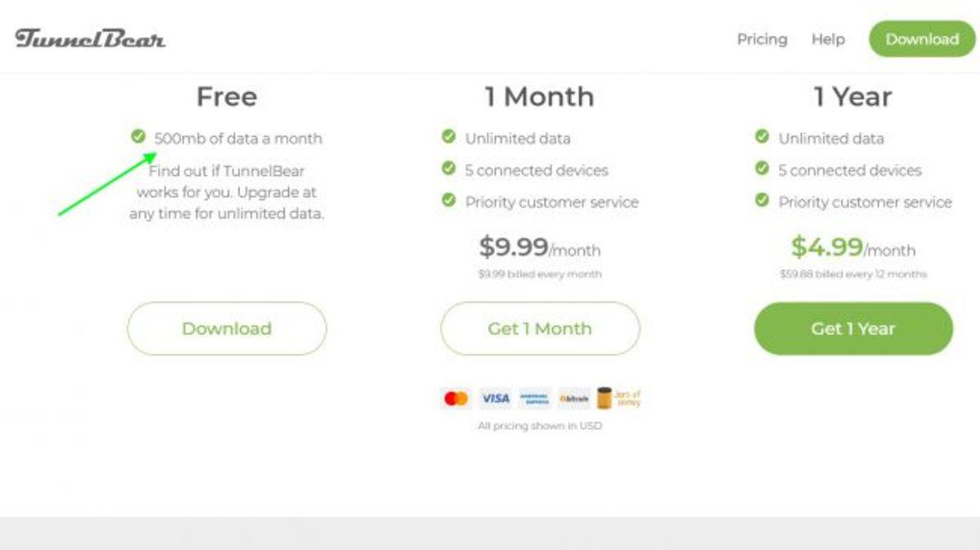Toggle the Priority customer service check under 1 Month
This screenshot has height=550, width=980.
(x=448, y=202)
